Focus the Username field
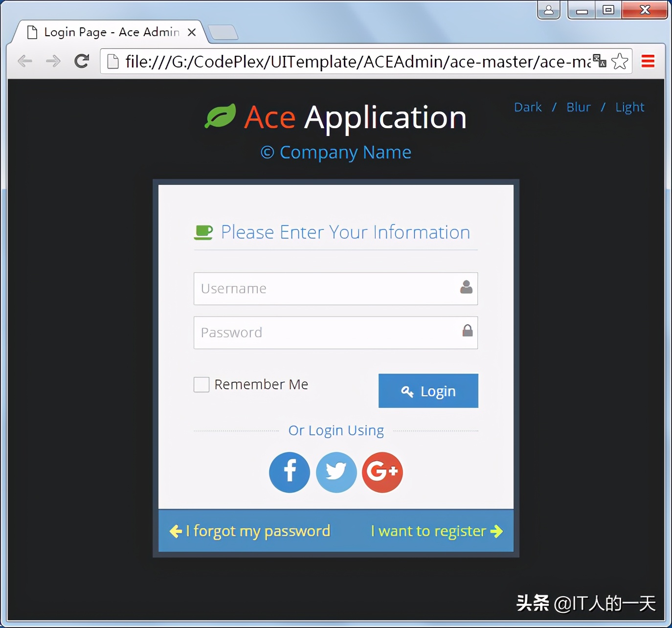The width and height of the screenshot is (672, 628). click(336, 289)
